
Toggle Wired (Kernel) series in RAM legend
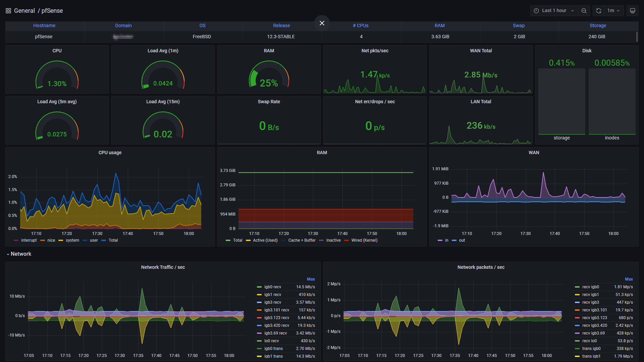[364, 240]
